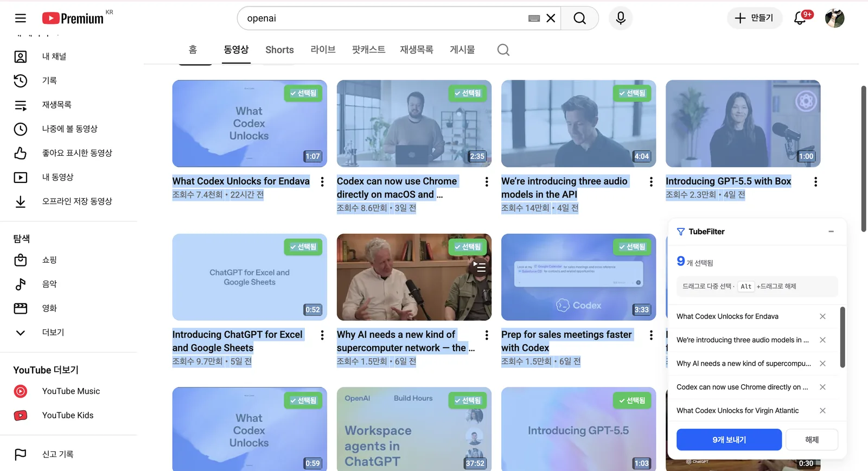Toggle 선택됨 badge on Prep for sales meetings video

(x=632, y=247)
